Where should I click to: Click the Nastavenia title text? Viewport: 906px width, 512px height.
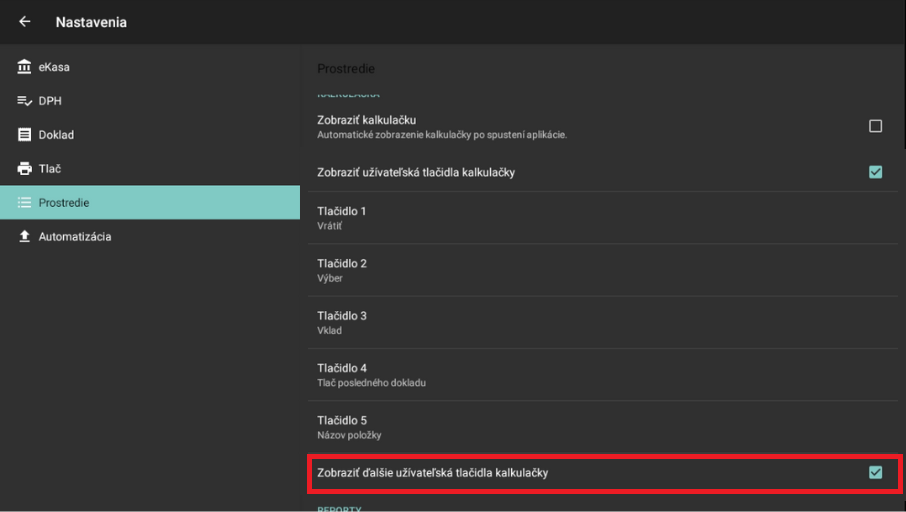point(91,22)
